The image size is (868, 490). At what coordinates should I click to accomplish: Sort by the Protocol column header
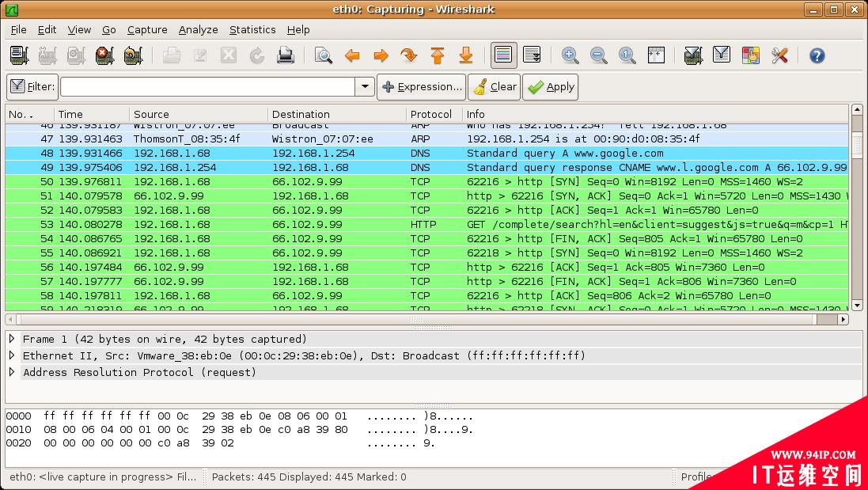tap(434, 114)
